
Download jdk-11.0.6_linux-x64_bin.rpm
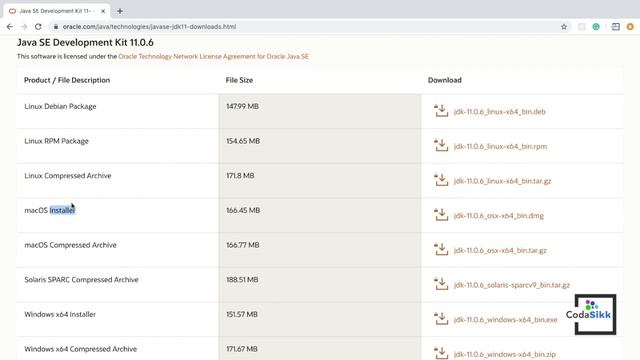(x=500, y=146)
